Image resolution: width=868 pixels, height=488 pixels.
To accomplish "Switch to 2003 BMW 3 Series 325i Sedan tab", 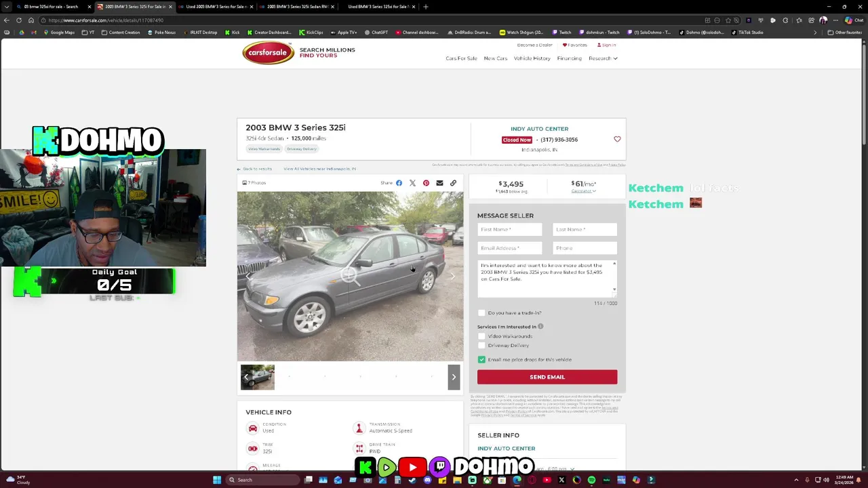I will pos(297,7).
